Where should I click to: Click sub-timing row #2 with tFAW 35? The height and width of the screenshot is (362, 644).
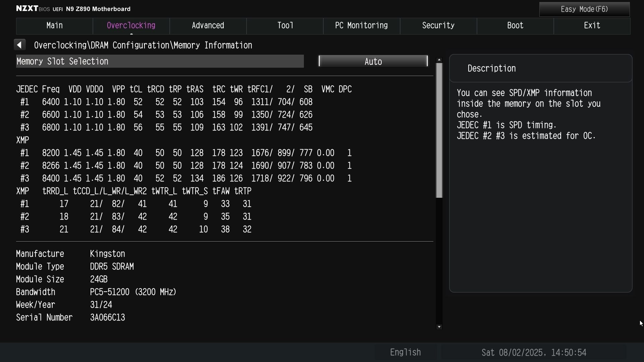(136, 217)
